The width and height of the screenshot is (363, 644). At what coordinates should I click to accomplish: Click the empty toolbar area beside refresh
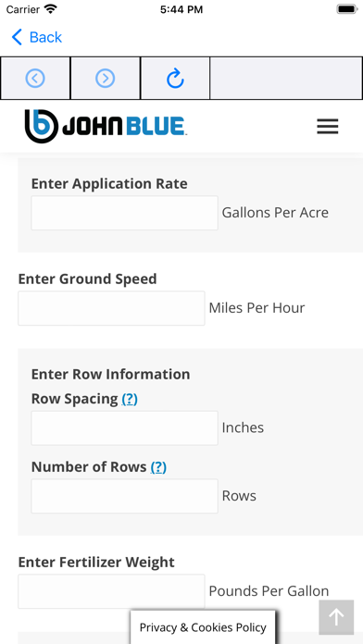(x=286, y=78)
